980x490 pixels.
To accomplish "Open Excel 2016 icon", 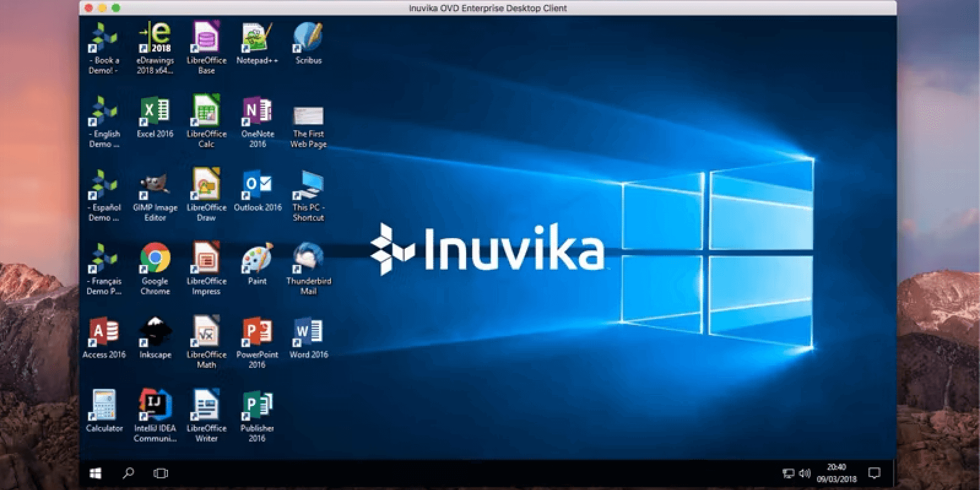I will [x=155, y=118].
